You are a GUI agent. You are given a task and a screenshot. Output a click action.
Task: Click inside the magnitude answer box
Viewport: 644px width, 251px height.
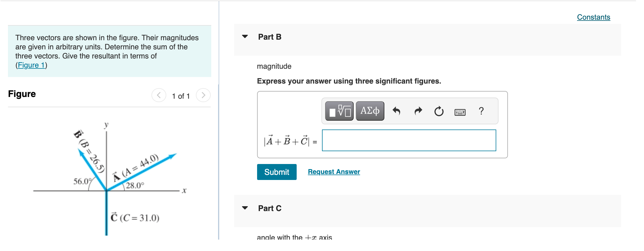[x=409, y=140]
